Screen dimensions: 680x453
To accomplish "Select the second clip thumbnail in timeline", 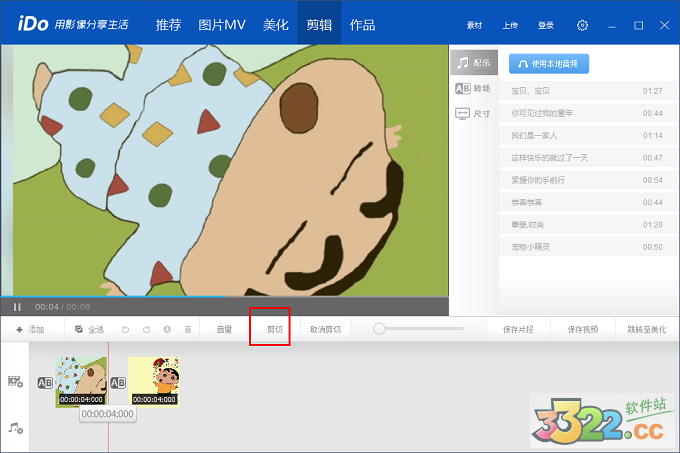I will point(153,381).
